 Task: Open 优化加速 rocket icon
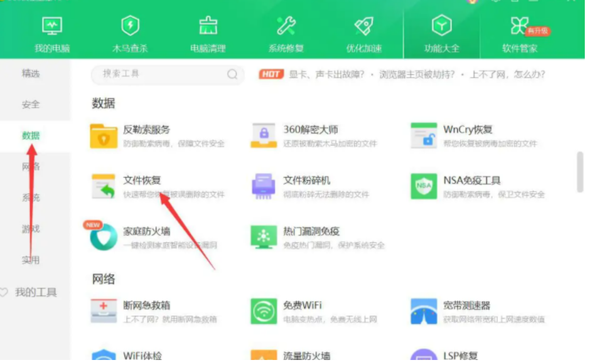coord(364,26)
